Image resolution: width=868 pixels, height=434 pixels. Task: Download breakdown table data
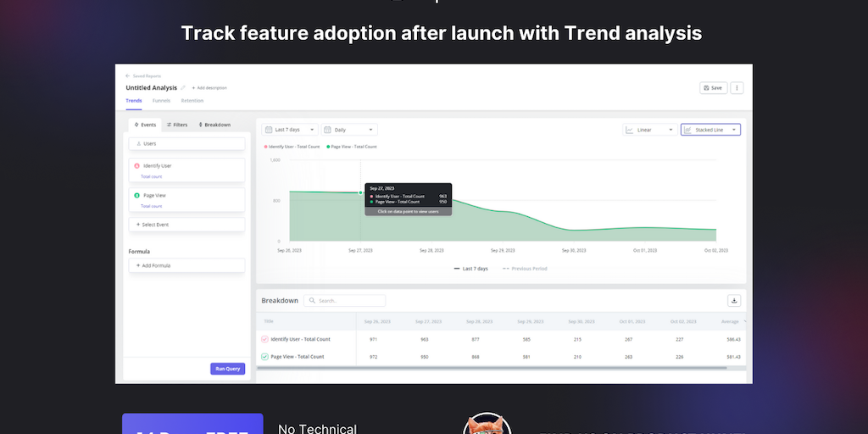tap(734, 301)
